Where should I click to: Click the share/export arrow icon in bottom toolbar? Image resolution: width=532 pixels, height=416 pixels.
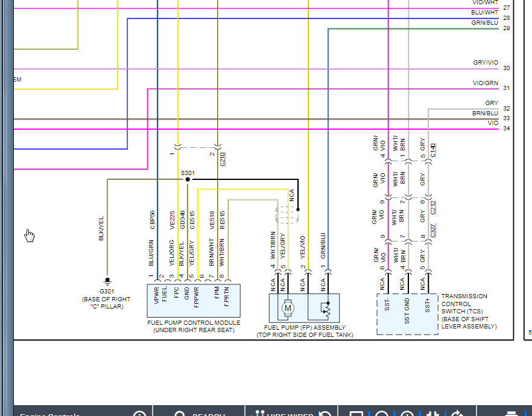pos(457,414)
